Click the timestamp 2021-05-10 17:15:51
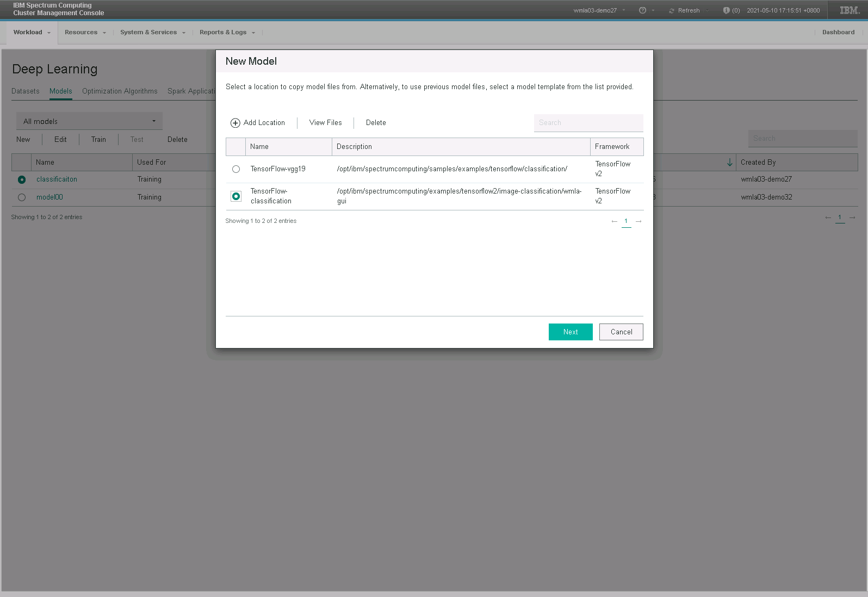 (783, 10)
